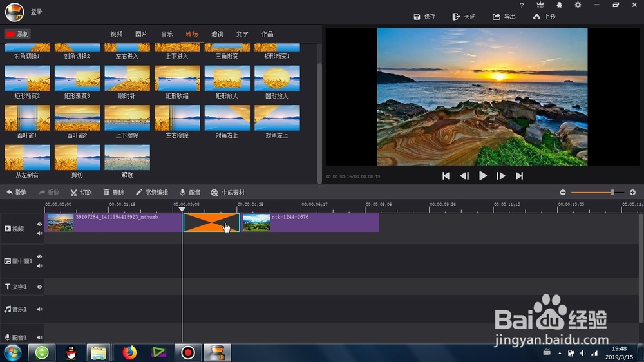Select the 矩形渐变3 transition thumbnail
Image resolution: width=644 pixels, height=362 pixels.
[77, 78]
